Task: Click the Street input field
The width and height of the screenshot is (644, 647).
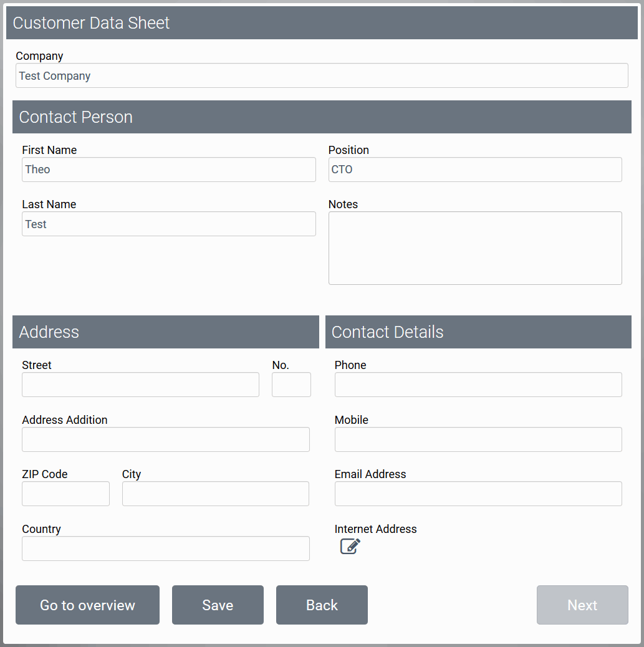Action: 140,385
